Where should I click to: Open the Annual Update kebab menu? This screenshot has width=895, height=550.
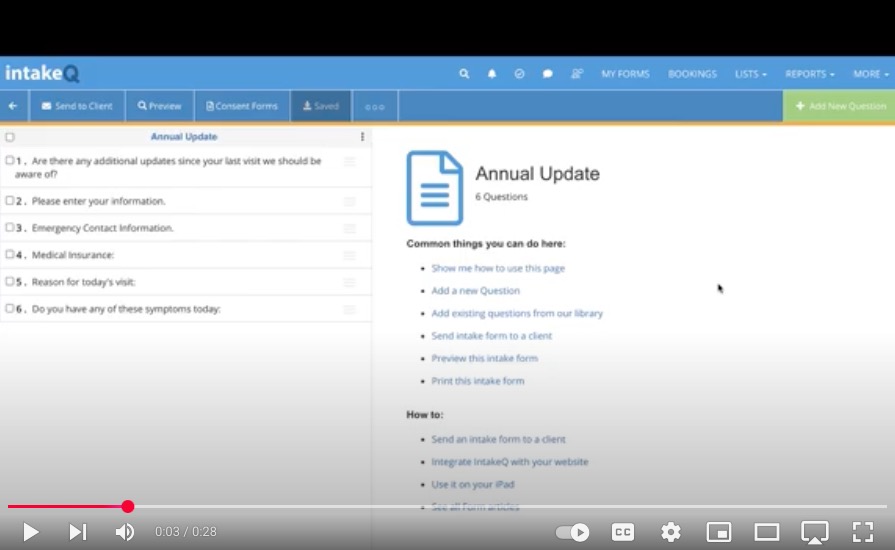coord(362,136)
